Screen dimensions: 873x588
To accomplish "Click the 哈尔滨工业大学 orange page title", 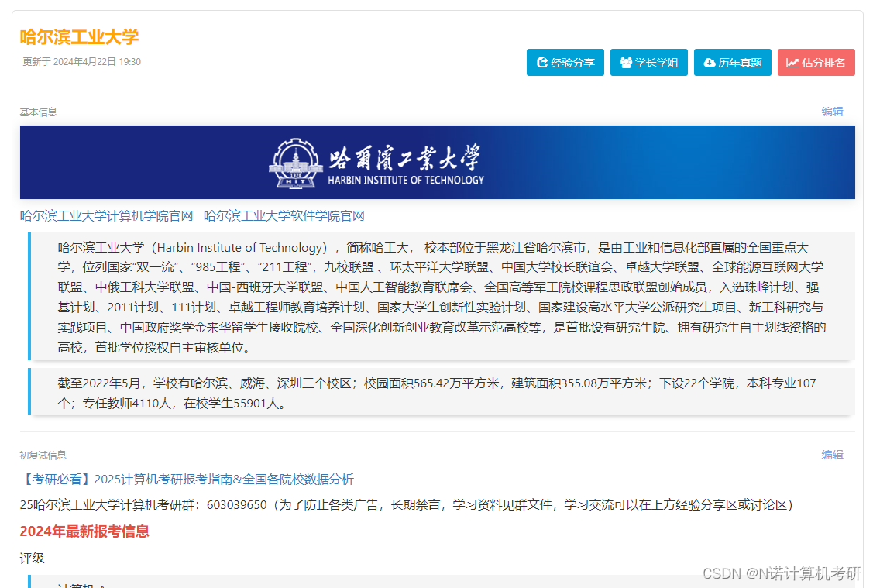I will (x=79, y=36).
